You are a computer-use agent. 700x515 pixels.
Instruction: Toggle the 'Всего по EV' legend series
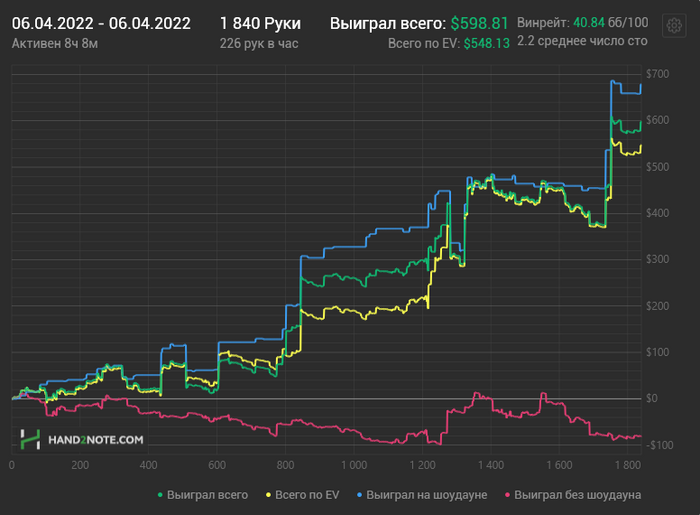(303, 495)
